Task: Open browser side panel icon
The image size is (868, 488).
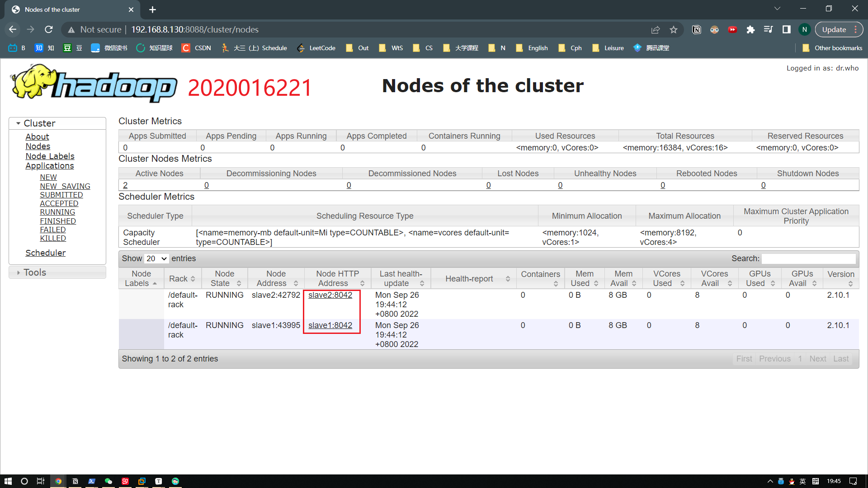Action: 787,29
